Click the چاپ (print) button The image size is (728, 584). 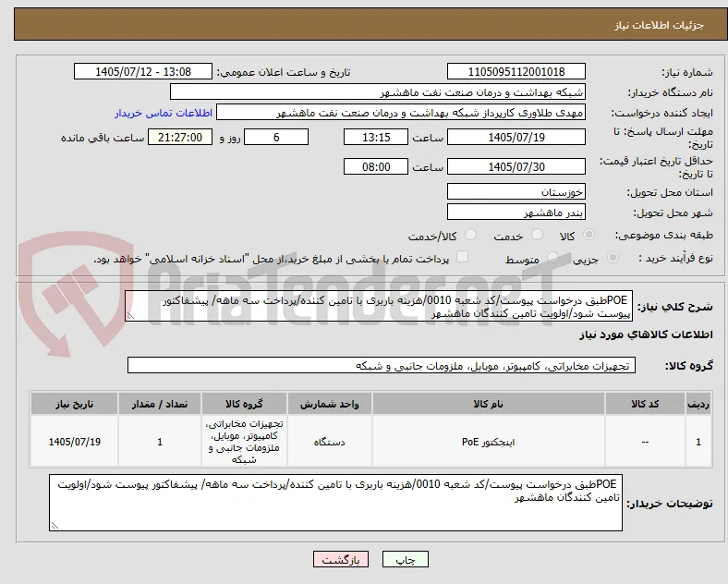click(406, 560)
